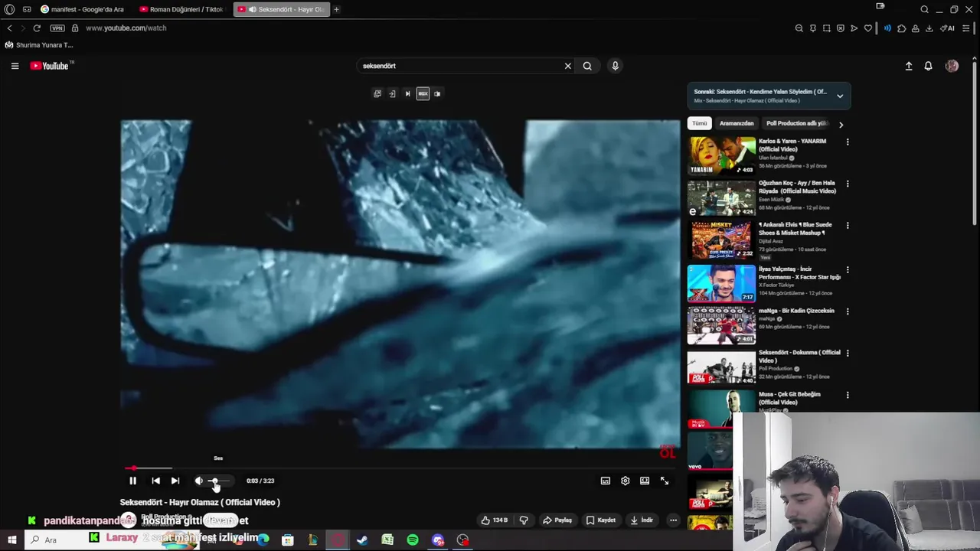Mute the player volume speaker icon
Screen dimensions: 980x551
[x=199, y=481]
